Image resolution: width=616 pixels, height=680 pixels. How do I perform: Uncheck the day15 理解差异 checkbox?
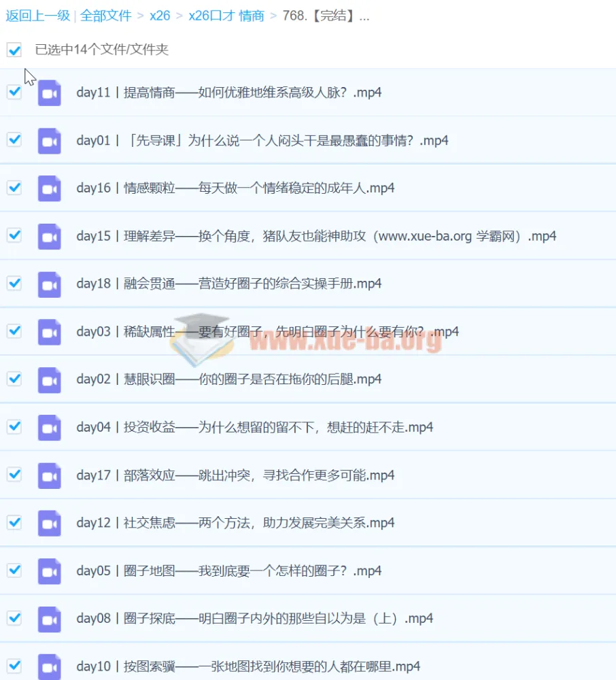click(x=14, y=235)
